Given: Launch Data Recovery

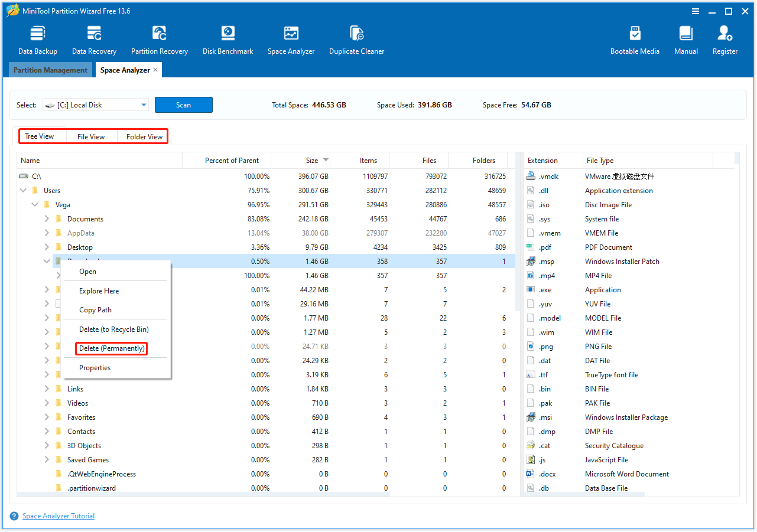Looking at the screenshot, I should 94,38.
